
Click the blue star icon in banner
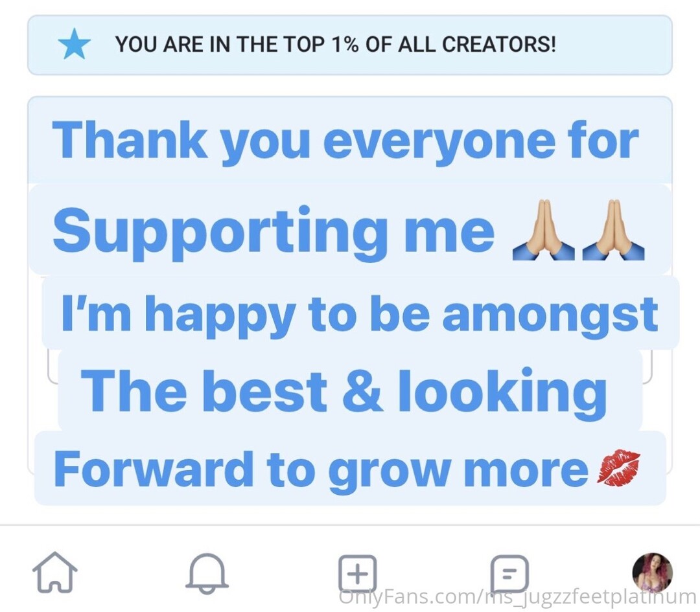pyautogui.click(x=74, y=44)
